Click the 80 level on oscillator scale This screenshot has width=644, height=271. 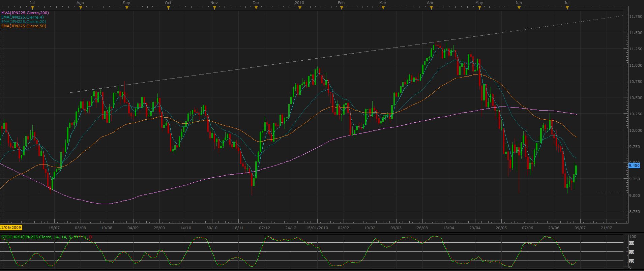(632, 243)
